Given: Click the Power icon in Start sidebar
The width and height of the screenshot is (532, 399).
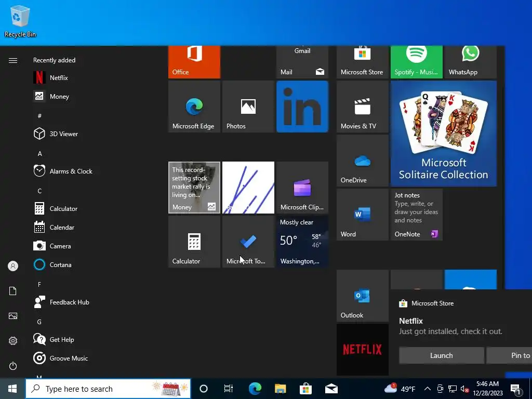Looking at the screenshot, I should pyautogui.click(x=13, y=366).
